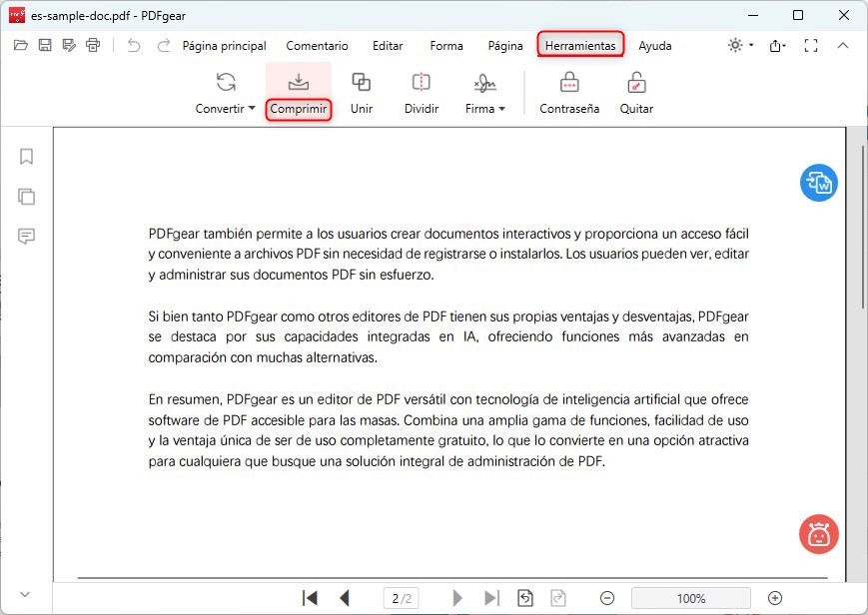Rotate the page counterclockwise
The height and width of the screenshot is (615, 868).
(x=524, y=598)
